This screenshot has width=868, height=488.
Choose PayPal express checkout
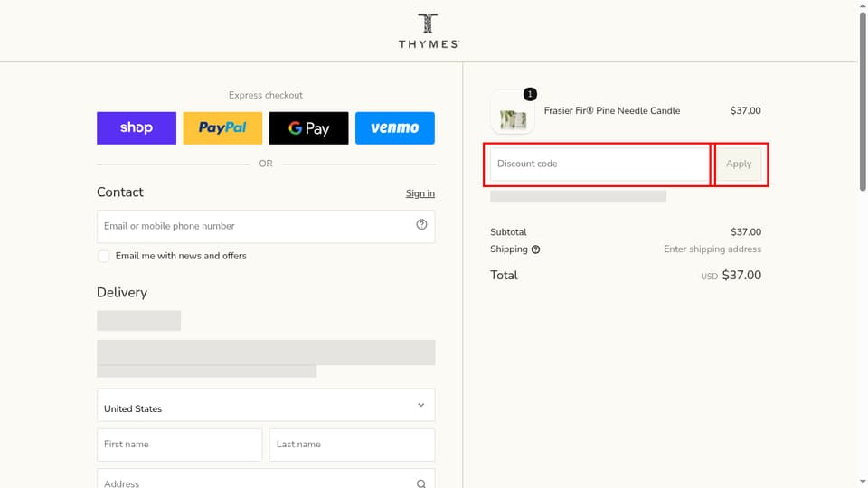[222, 127]
